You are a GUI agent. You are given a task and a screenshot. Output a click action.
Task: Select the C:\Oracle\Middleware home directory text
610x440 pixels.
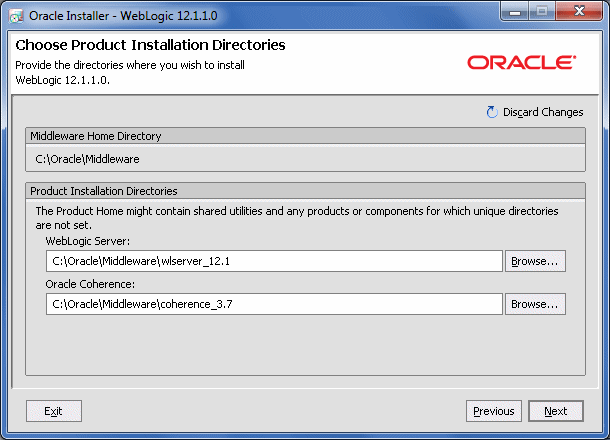[x=87, y=159]
